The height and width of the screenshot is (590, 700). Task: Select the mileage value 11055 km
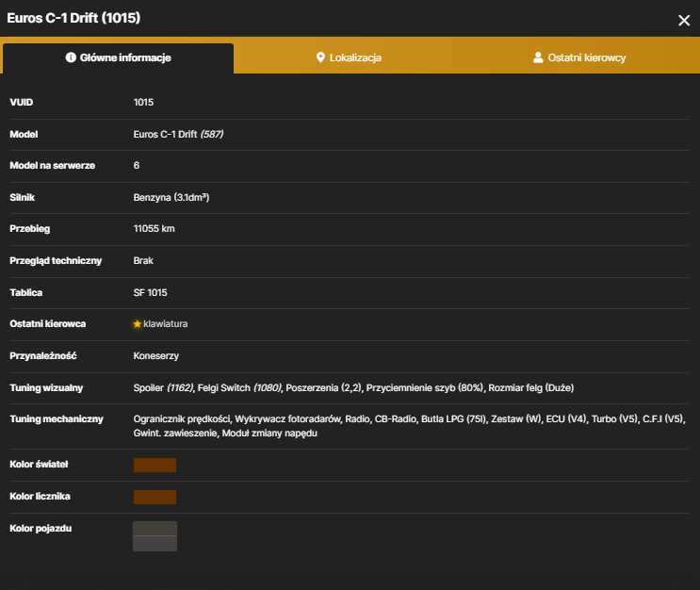pyautogui.click(x=154, y=229)
